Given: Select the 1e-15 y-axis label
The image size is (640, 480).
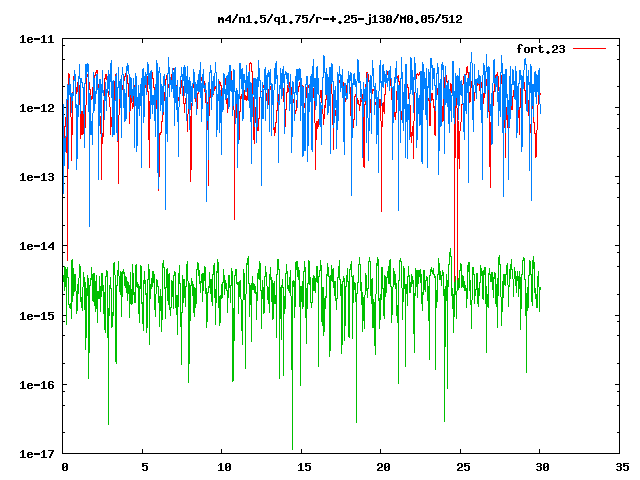Looking at the screenshot, I should coord(37,316).
